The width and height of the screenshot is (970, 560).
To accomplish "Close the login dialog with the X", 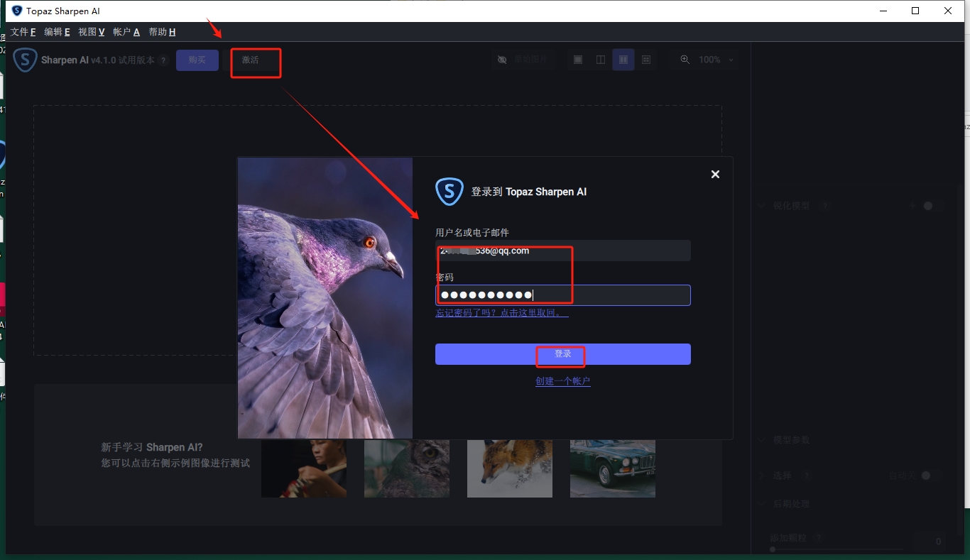I will click(715, 174).
